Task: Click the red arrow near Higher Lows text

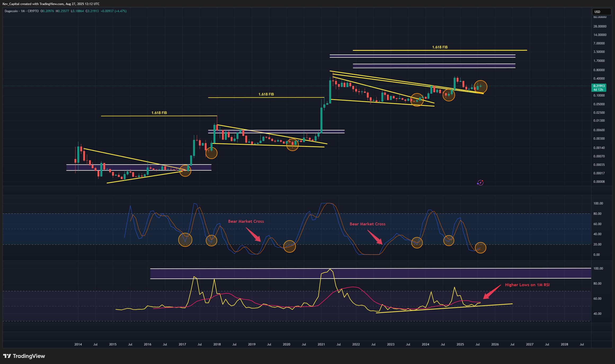Action: coord(492,292)
